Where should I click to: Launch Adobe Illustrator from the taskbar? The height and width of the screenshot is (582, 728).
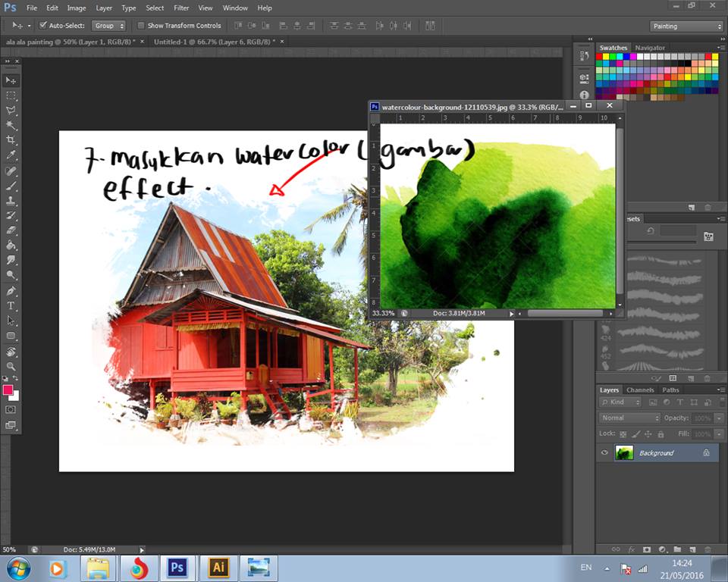(x=218, y=568)
